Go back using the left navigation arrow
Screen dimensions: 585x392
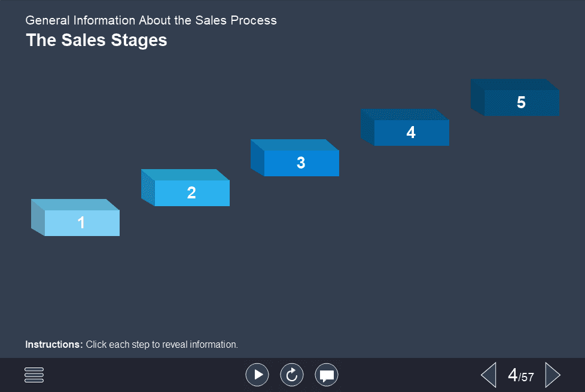click(488, 375)
